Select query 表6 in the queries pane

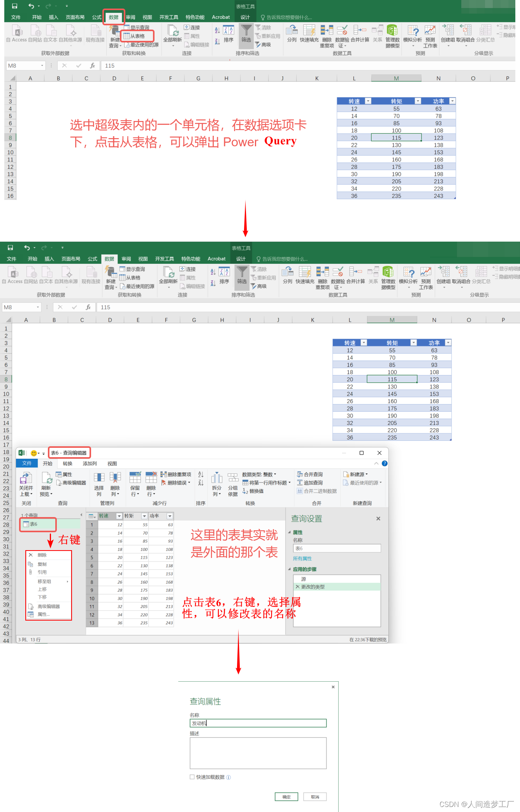[50, 524]
